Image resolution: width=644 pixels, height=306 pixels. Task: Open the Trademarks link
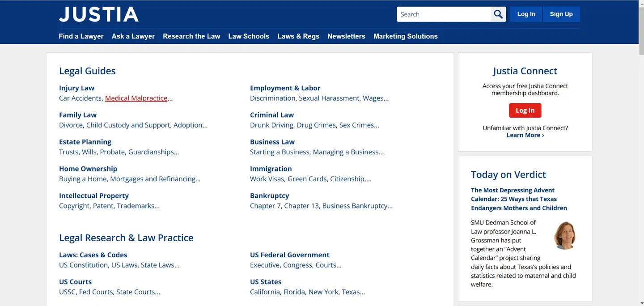(136, 205)
